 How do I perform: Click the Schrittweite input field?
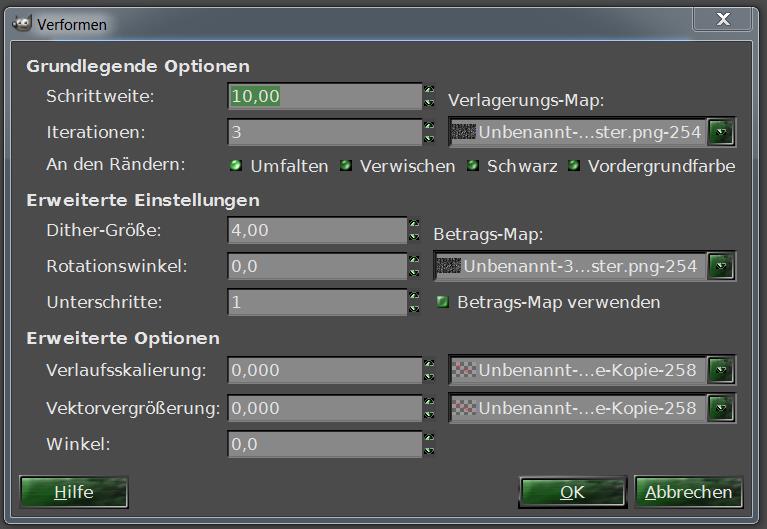coord(324,96)
